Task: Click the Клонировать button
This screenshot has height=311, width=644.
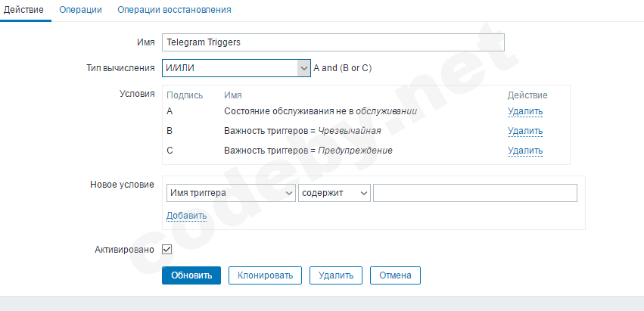Action: [x=266, y=275]
